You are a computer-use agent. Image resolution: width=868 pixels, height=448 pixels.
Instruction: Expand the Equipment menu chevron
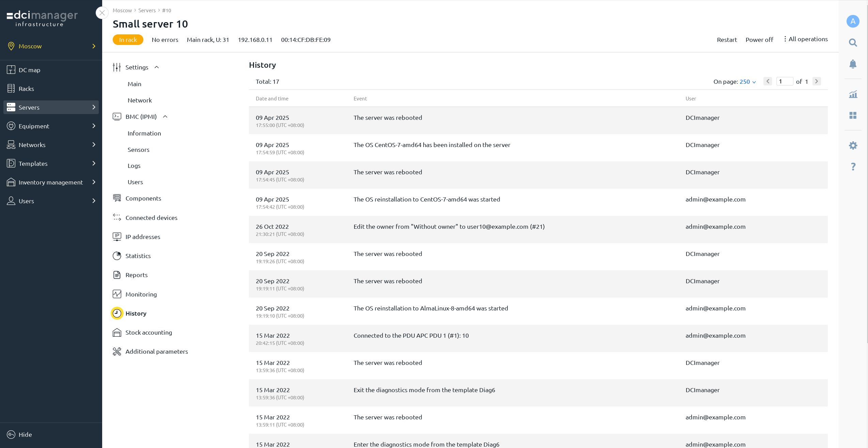pos(94,126)
